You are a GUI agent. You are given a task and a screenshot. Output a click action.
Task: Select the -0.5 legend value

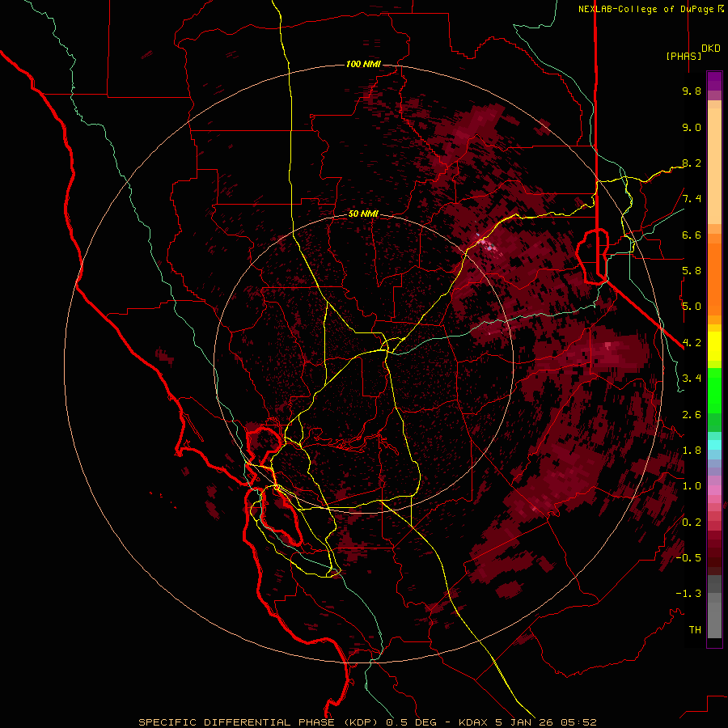coord(688,558)
